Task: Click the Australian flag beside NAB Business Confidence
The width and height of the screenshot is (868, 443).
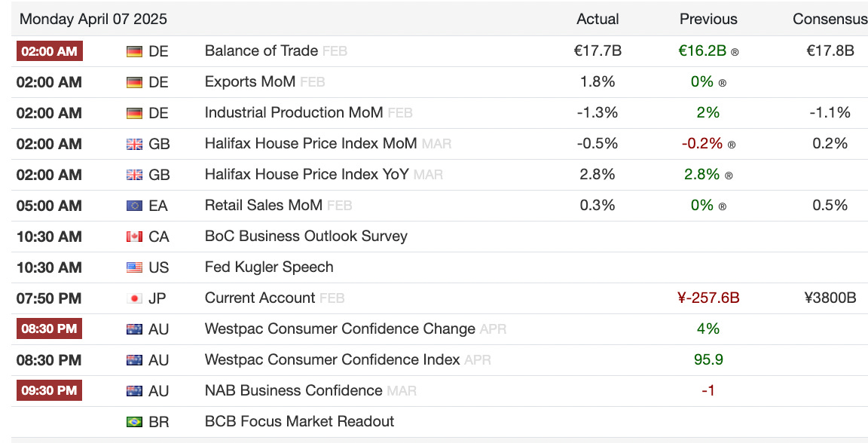Action: pos(134,391)
